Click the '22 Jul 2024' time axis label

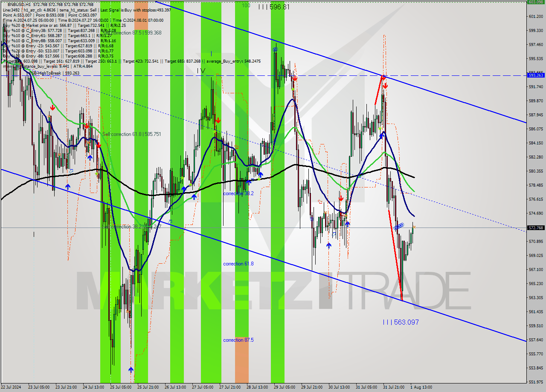tap(11, 387)
